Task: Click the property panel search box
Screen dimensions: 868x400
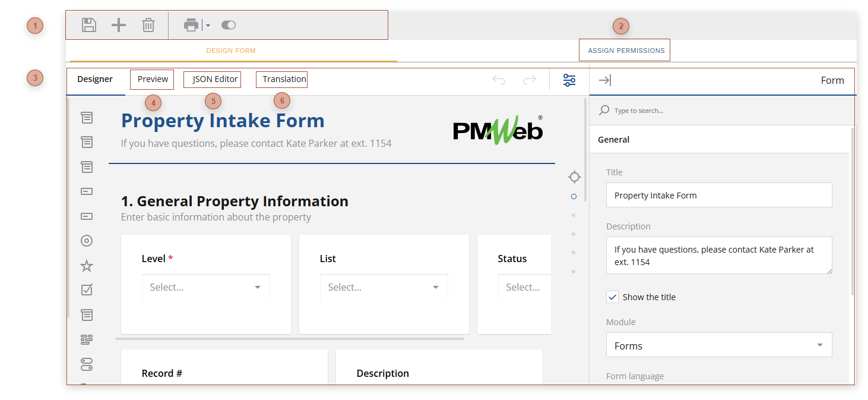Action: pyautogui.click(x=683, y=111)
